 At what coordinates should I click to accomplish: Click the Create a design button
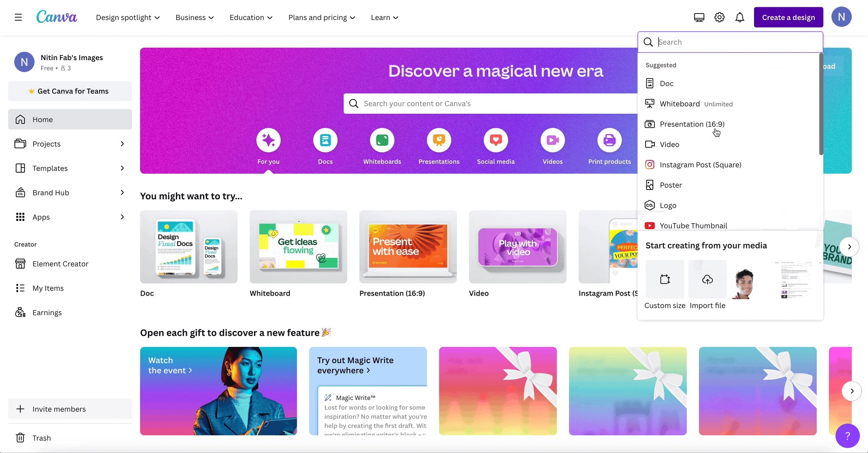coord(788,17)
